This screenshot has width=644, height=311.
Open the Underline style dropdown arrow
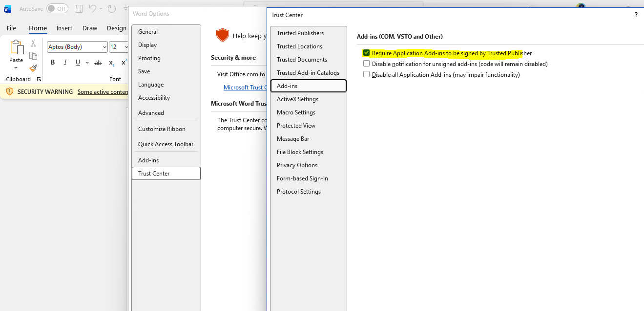pyautogui.click(x=87, y=63)
